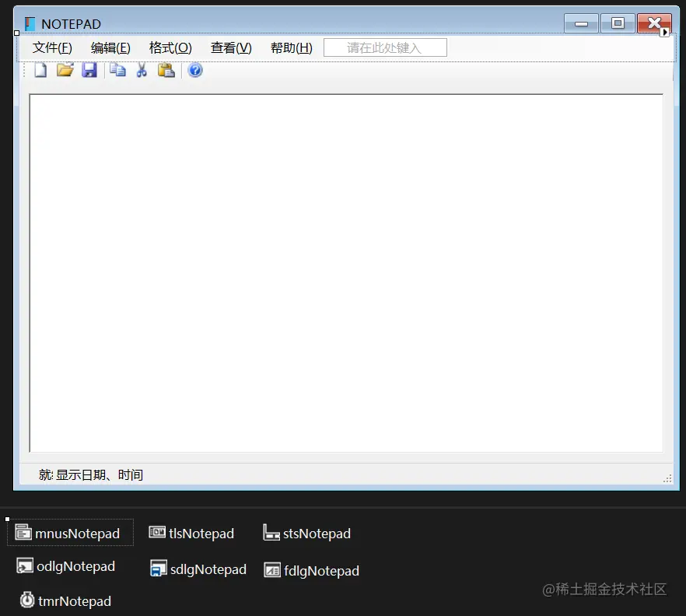This screenshot has width=686, height=616.
Task: Click the Cut scissors icon
Action: pyautogui.click(x=142, y=70)
